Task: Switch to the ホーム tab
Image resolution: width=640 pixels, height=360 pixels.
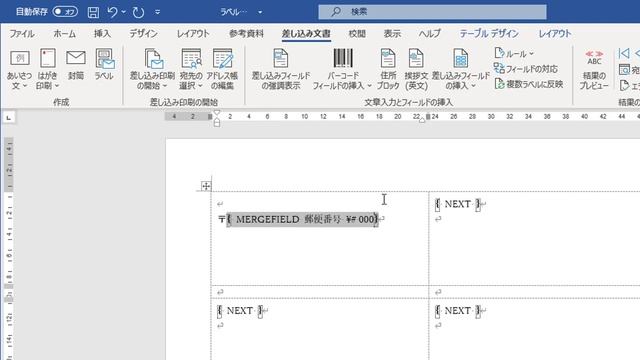Action: 64,34
